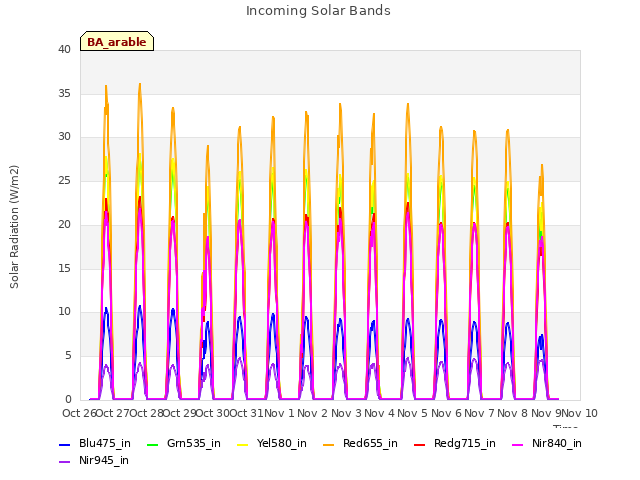Click the 35 y-axis tick value
Viewport: 640px width, 480px height.
[x=64, y=93]
